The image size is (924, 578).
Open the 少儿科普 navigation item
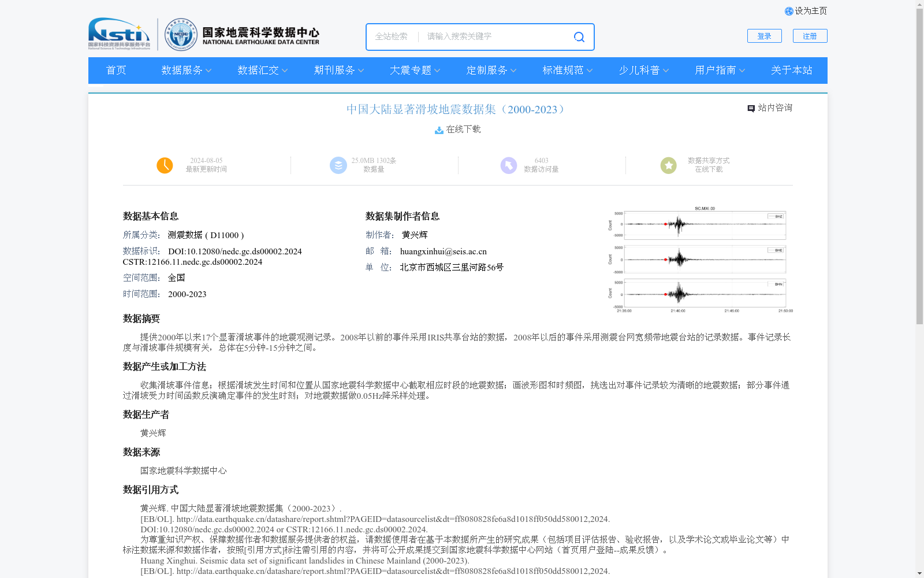[639, 71]
